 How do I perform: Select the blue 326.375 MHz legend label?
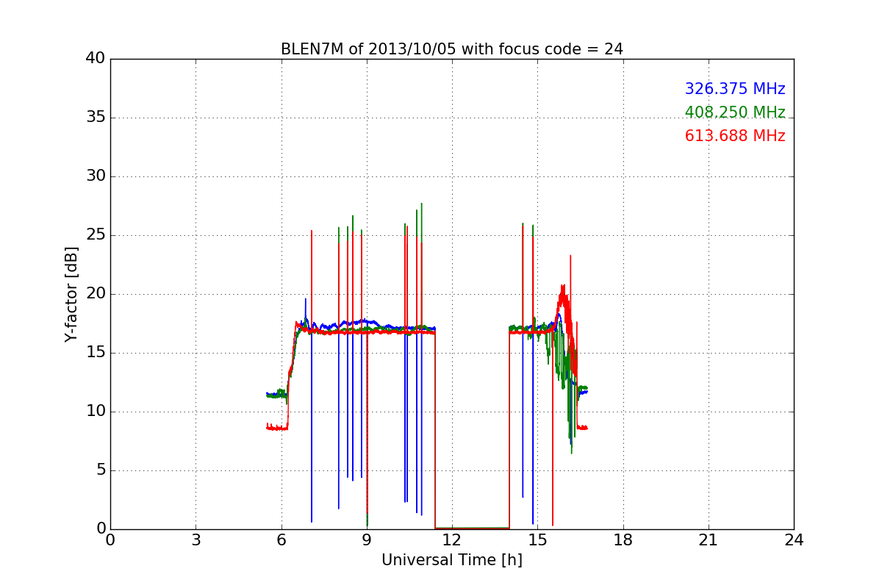[735, 89]
